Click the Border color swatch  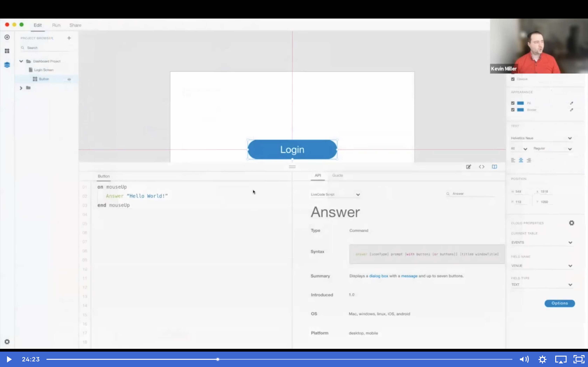[520, 110]
